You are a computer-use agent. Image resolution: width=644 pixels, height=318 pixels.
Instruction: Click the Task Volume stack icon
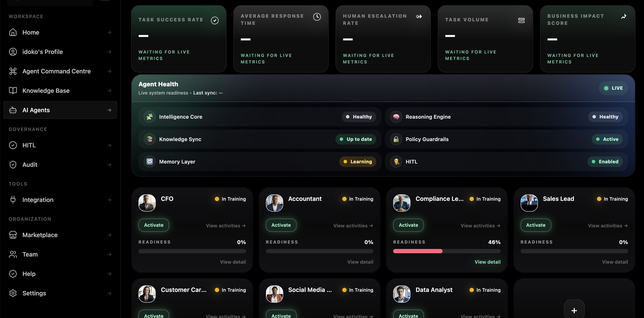click(521, 20)
